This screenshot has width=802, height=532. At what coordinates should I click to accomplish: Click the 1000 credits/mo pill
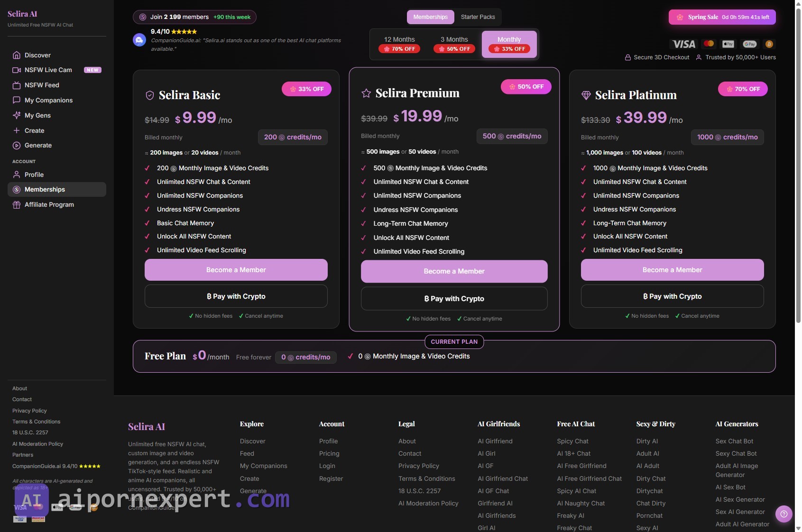[728, 137]
